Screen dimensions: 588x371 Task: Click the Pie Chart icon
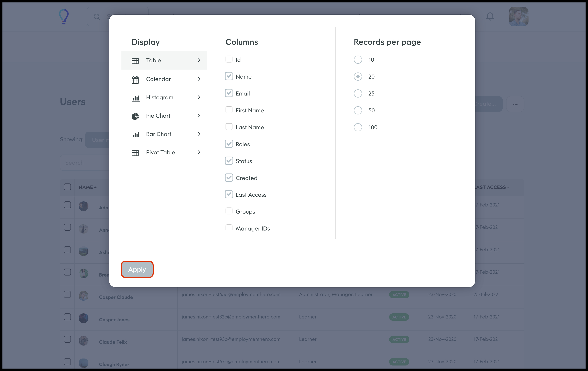pyautogui.click(x=135, y=116)
